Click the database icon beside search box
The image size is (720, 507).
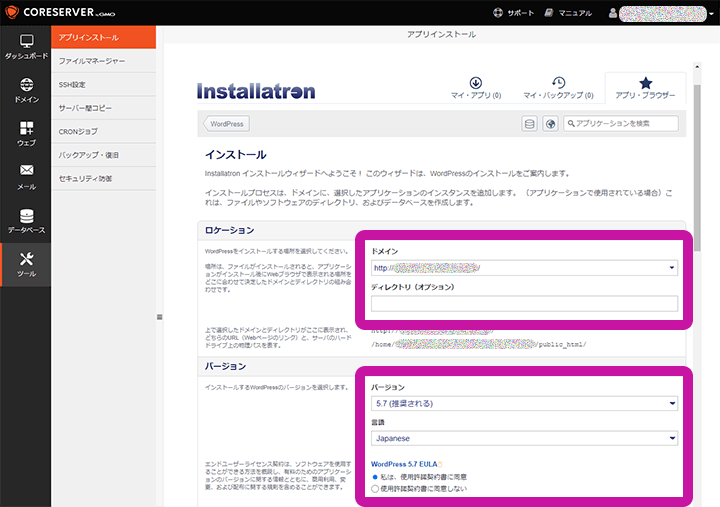[x=530, y=124]
